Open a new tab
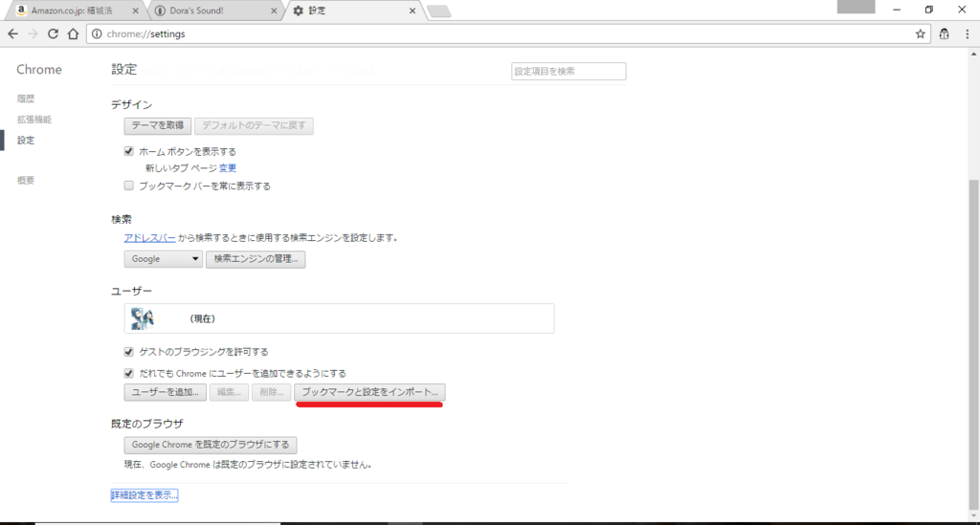 tap(438, 11)
